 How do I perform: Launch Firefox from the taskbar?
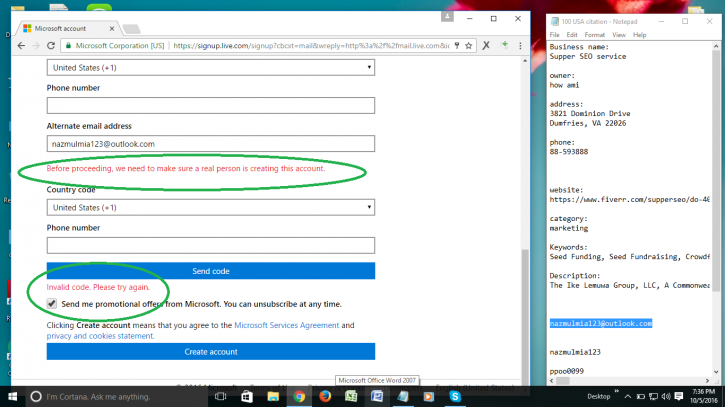tap(325, 397)
